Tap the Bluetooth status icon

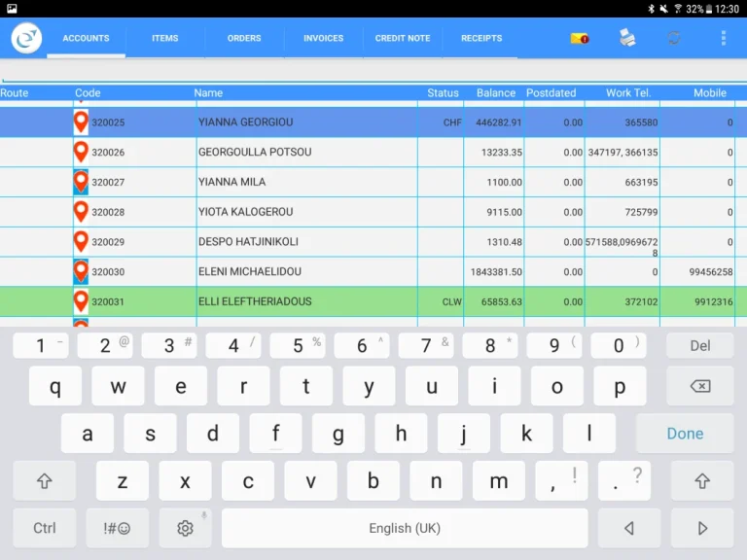[x=651, y=9]
